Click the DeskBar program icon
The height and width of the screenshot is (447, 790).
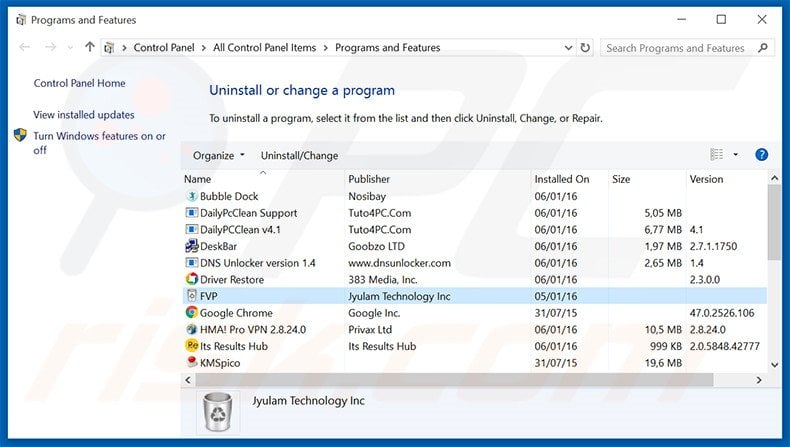[191, 246]
